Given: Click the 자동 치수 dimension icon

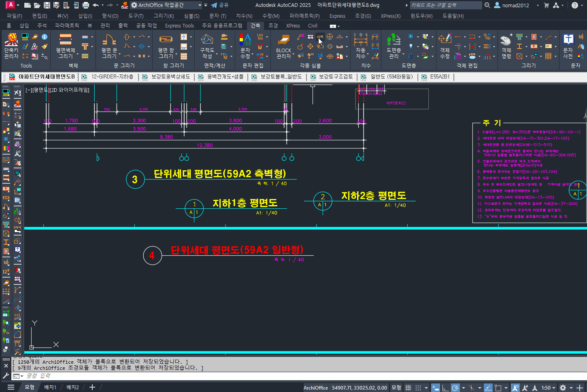Looking at the screenshot, I should pos(360,40).
